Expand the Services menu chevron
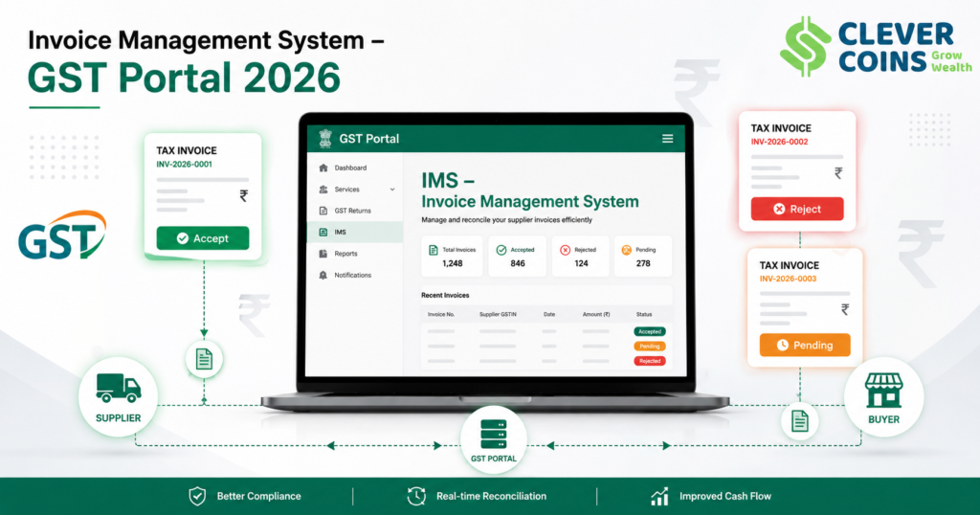 pos(392,190)
